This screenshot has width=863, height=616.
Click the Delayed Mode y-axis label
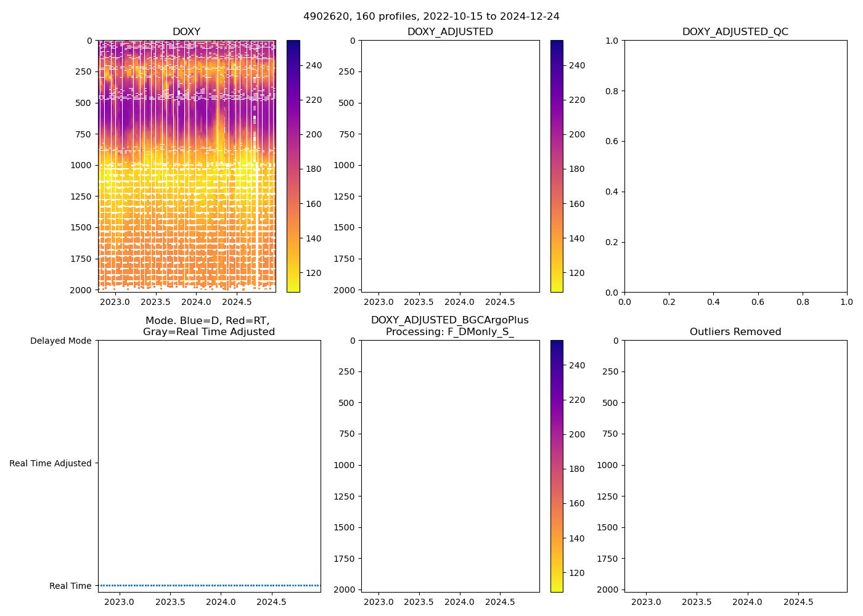click(x=60, y=341)
